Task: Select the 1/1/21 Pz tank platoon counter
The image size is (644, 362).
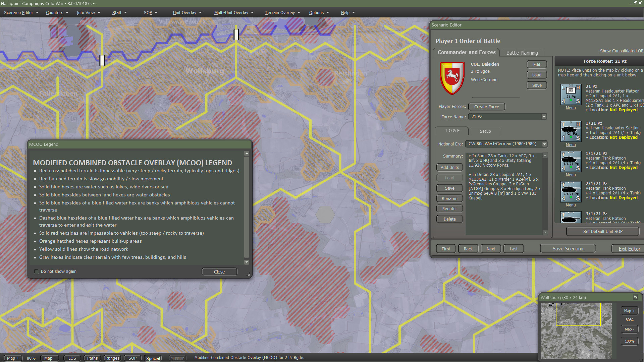Action: pyautogui.click(x=571, y=162)
